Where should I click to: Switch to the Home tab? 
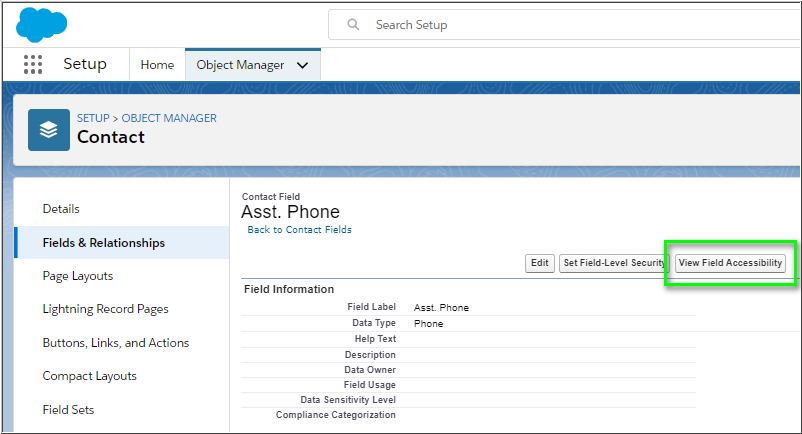(157, 65)
